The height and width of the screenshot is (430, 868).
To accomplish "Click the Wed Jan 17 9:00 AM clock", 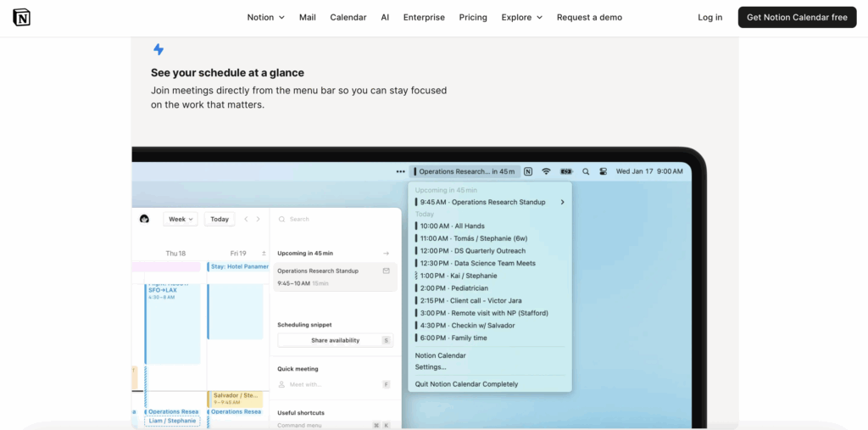I will pos(649,172).
